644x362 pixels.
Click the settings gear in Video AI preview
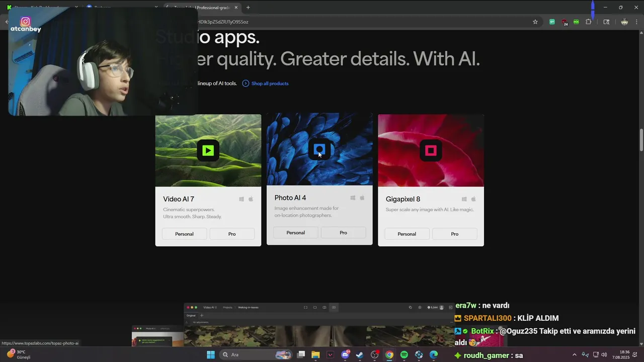[x=420, y=307]
